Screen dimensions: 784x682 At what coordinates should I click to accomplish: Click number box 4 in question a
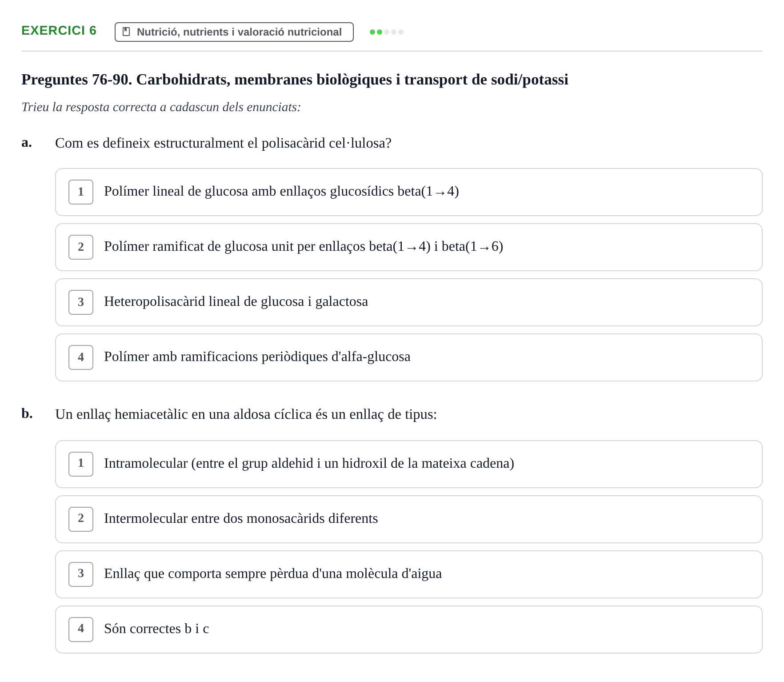(81, 357)
